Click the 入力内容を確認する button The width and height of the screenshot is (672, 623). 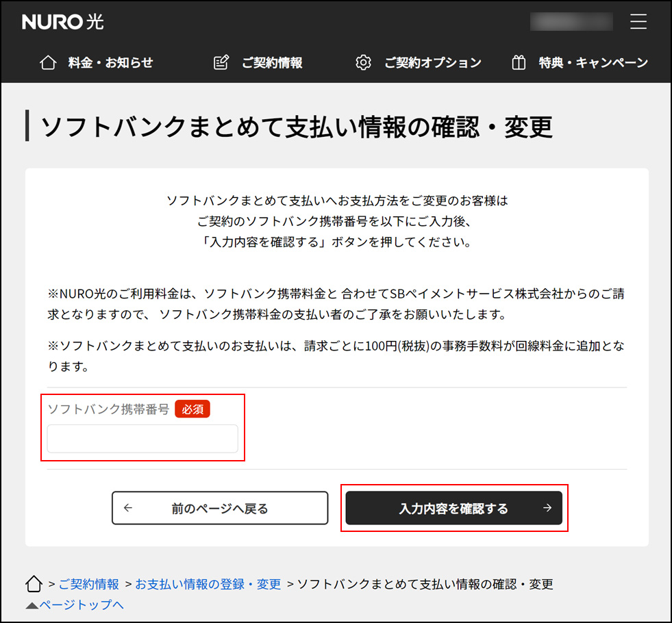click(x=454, y=508)
